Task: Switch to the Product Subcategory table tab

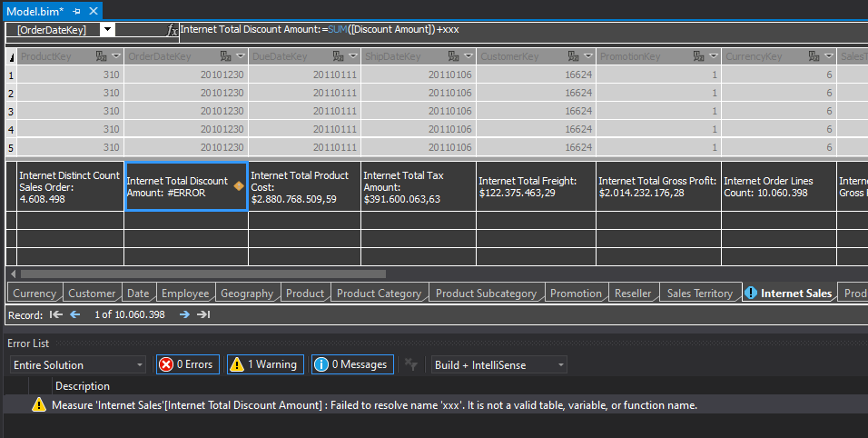Action: [x=486, y=294]
